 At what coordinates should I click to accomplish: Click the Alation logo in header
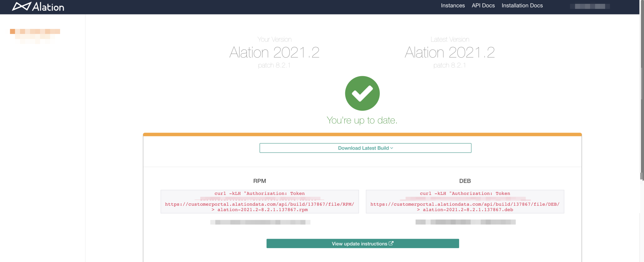pyautogui.click(x=38, y=7)
